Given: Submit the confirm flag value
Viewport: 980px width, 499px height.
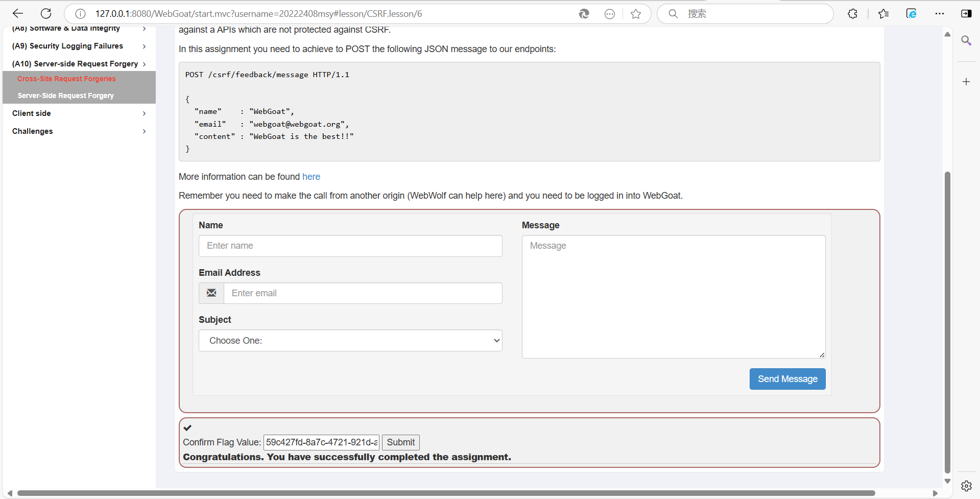Looking at the screenshot, I should point(401,442).
